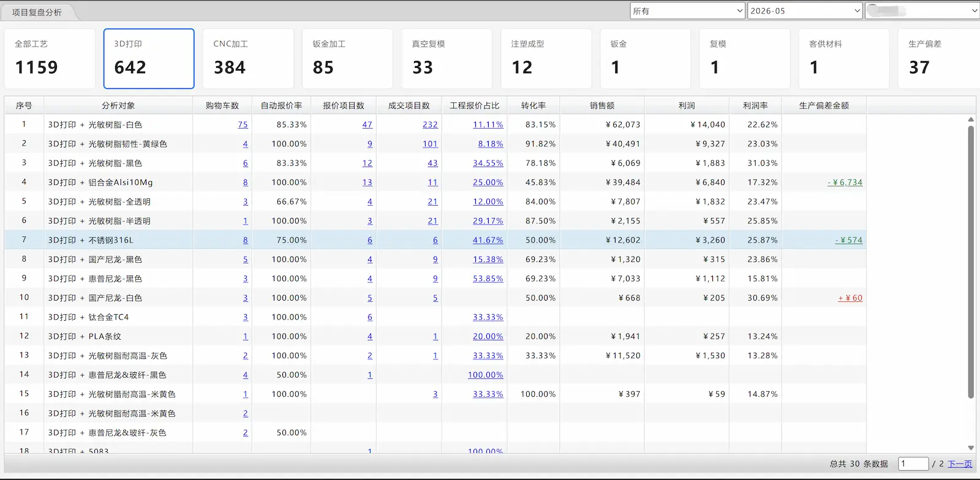The height and width of the screenshot is (480, 980).
Task: Go to the next page via 下一页
Action: coord(960,464)
